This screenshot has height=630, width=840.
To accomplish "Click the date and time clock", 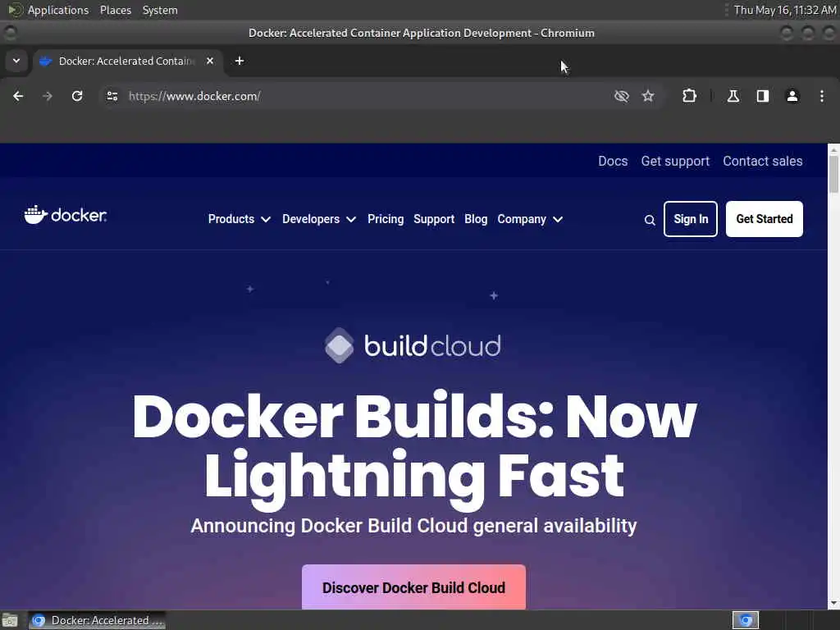I will [785, 10].
